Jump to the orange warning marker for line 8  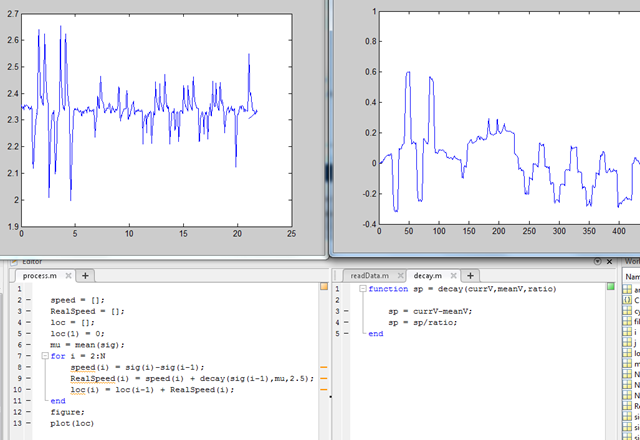tap(324, 367)
